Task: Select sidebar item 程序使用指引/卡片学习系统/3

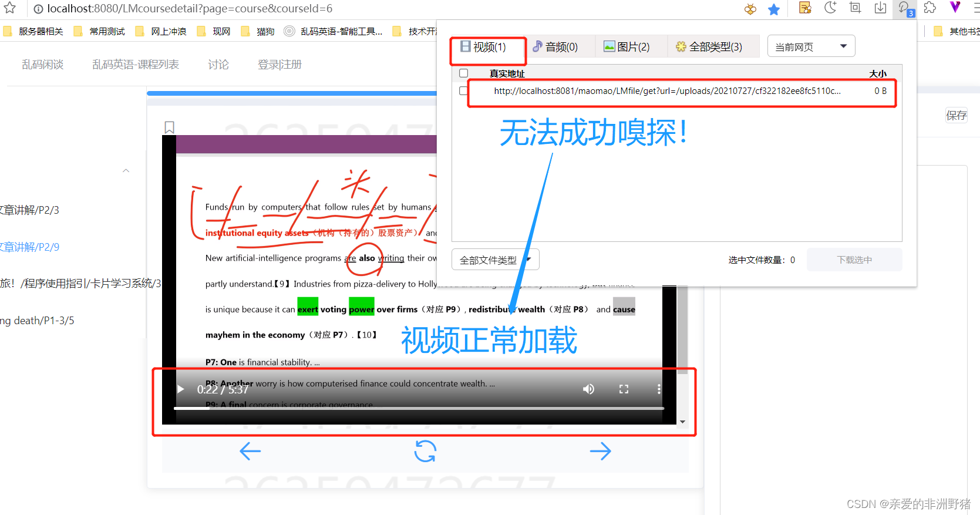Action: [80, 284]
